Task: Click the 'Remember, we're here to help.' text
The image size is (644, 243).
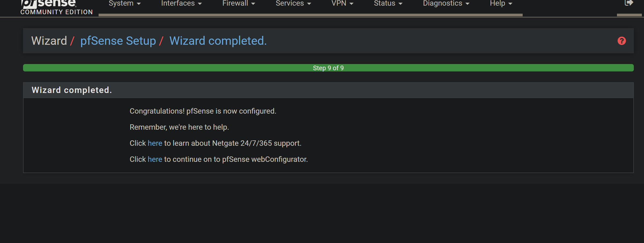Action: 179,127
